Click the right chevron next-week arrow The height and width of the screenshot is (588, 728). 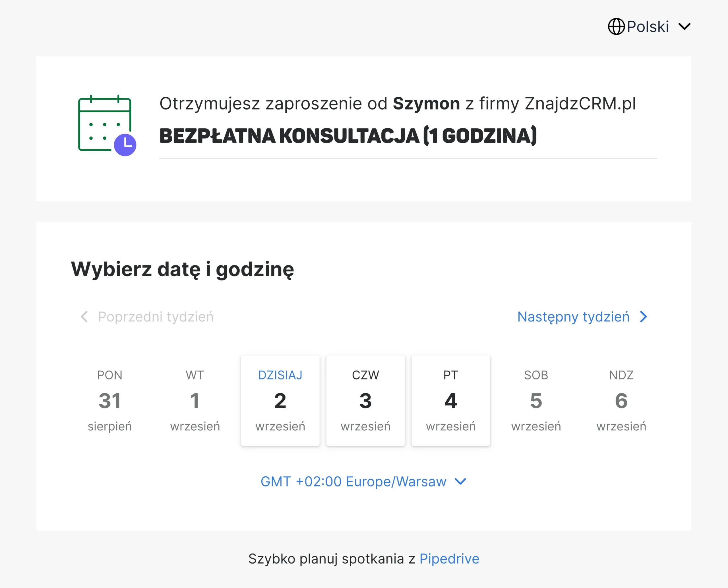click(643, 317)
